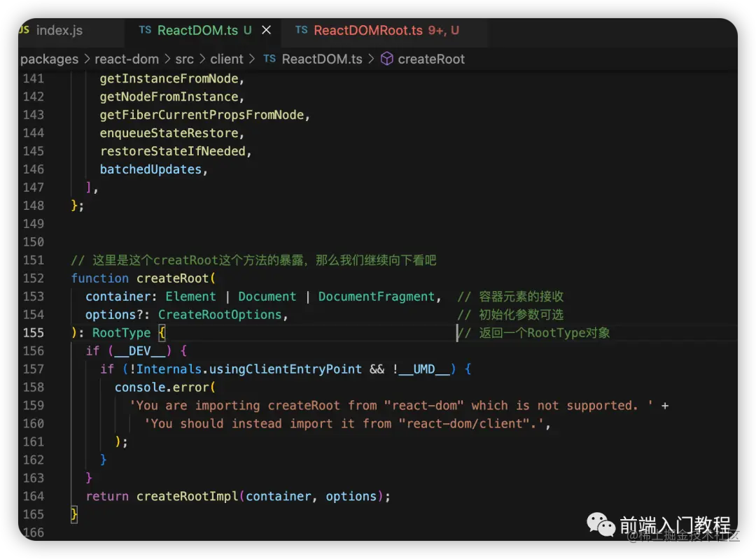Click the options? parameter on line 154
This screenshot has height=559, width=756.
click(x=114, y=315)
